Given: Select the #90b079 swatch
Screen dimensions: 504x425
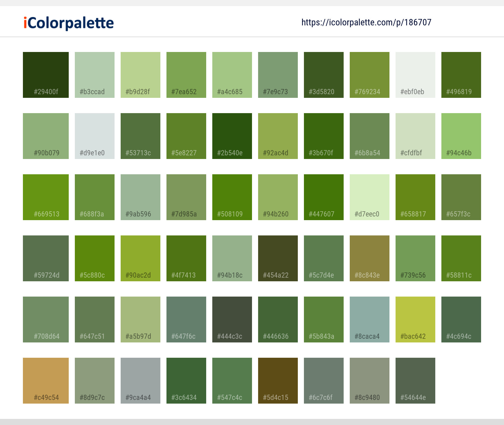Looking at the screenshot, I should tap(46, 136).
